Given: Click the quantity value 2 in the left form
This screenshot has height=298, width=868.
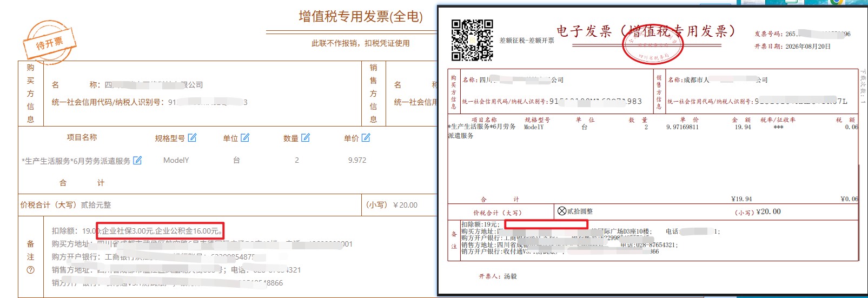Looking at the screenshot, I should point(297,160).
